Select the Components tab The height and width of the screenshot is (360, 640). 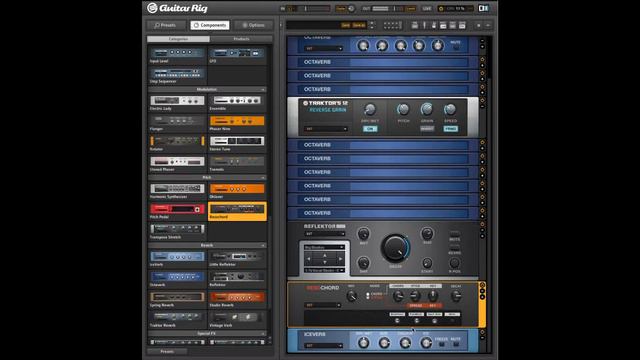point(210,25)
